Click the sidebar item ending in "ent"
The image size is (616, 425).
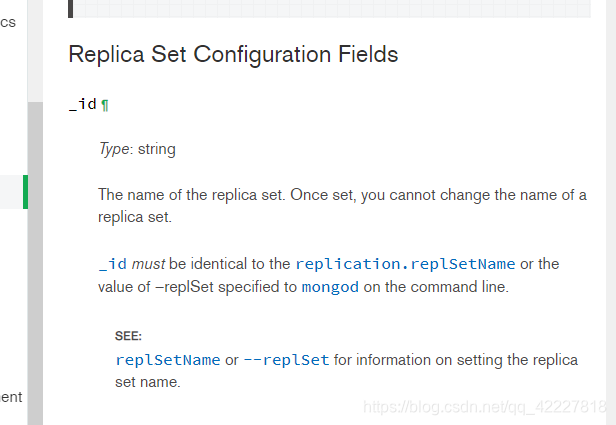10,397
